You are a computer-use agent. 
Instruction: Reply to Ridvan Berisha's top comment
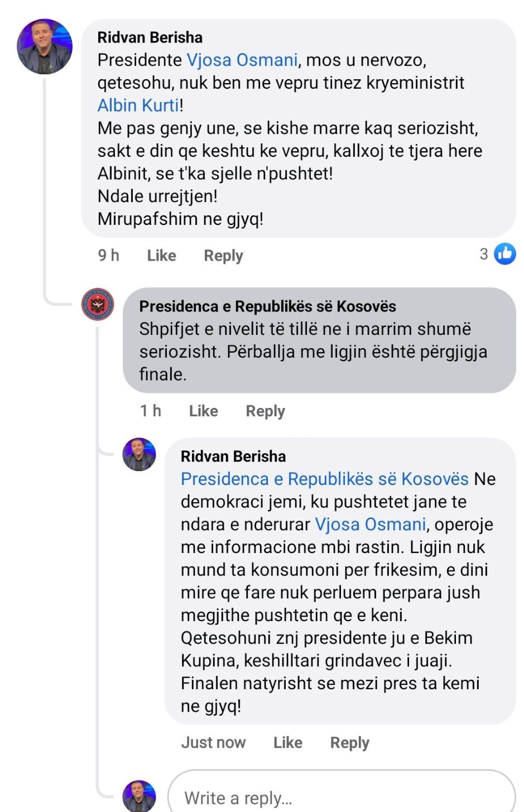tap(223, 256)
